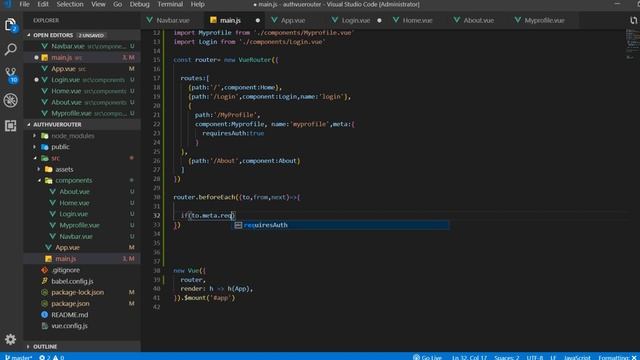Open the Selection menu
Image resolution: width=640 pixels, height=360 pixels.
tap(70, 4)
